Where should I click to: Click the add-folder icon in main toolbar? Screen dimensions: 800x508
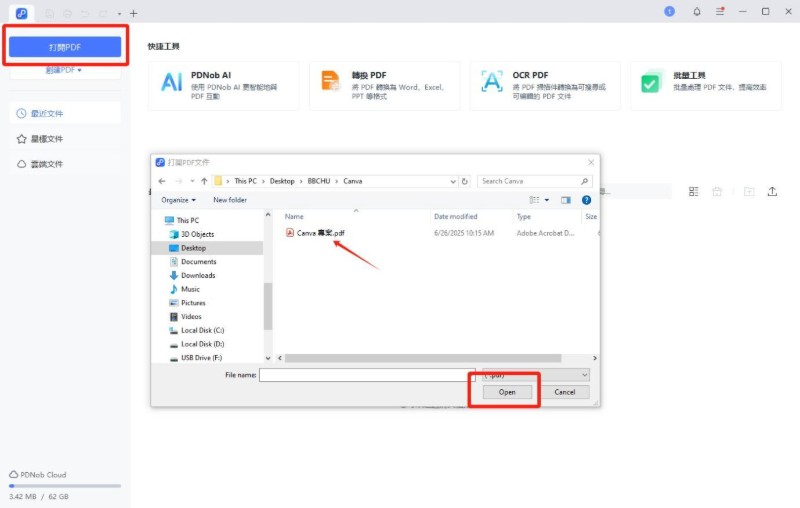748,191
